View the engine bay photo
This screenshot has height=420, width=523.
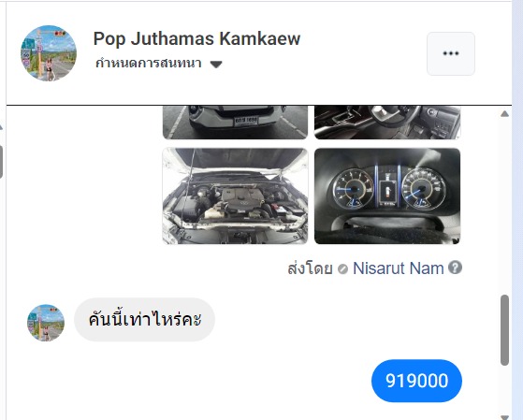235,196
